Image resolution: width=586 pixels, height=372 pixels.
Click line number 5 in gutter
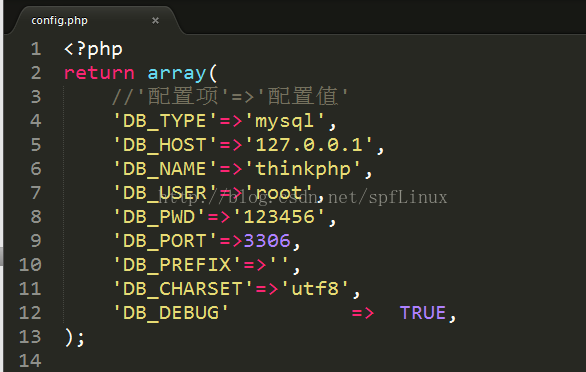tap(36, 145)
